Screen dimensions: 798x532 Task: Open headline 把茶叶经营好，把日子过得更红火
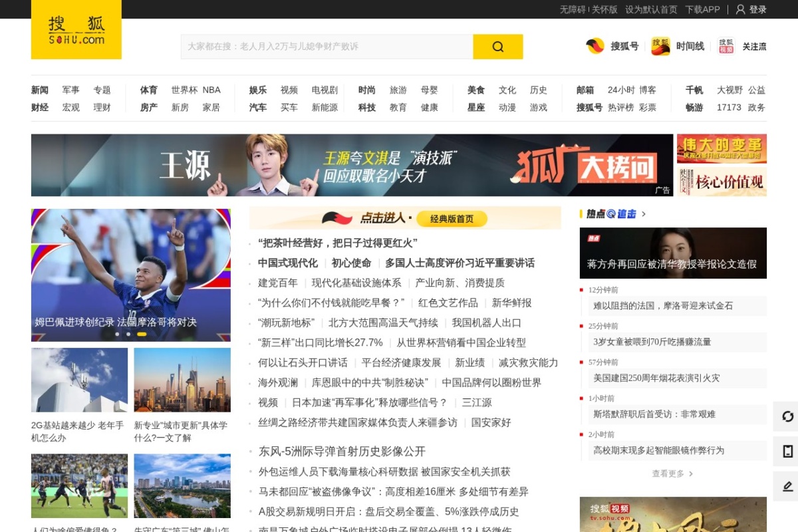point(338,243)
